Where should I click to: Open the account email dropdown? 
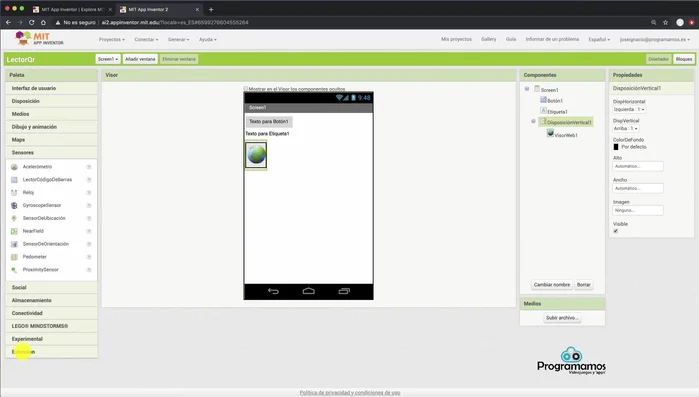654,39
